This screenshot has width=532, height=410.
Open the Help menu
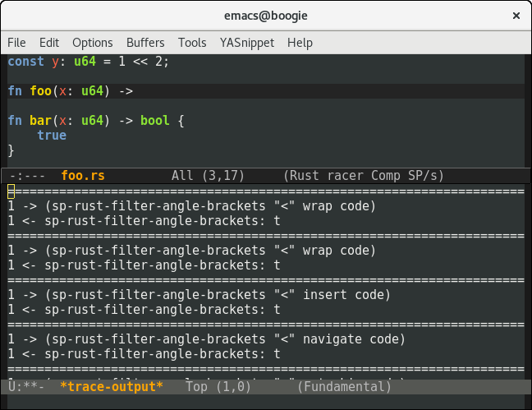(300, 43)
